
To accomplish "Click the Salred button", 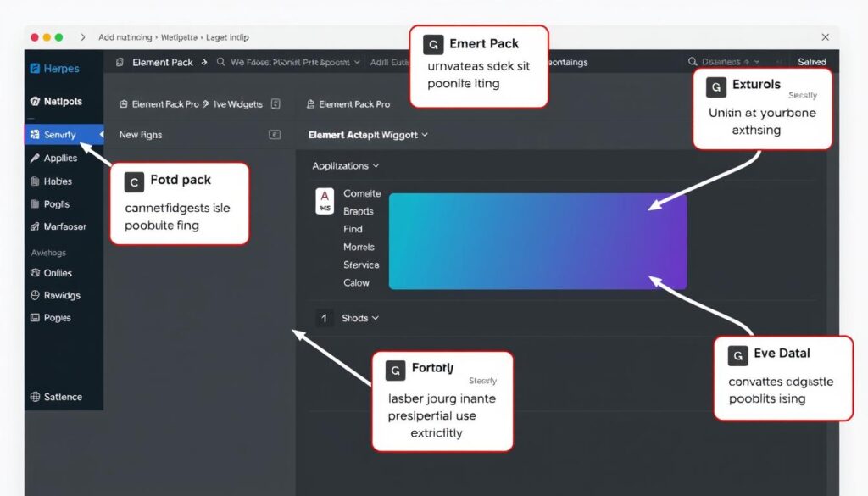I will click(x=812, y=62).
